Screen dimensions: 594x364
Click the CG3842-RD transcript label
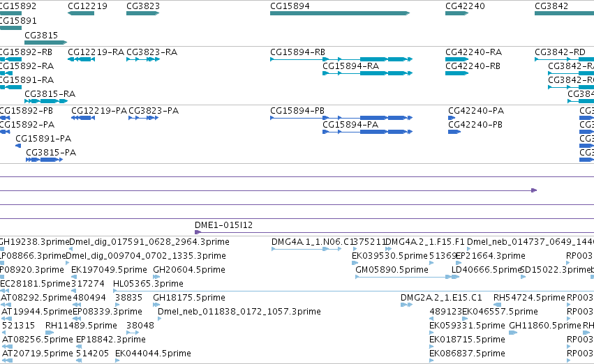tap(560, 52)
